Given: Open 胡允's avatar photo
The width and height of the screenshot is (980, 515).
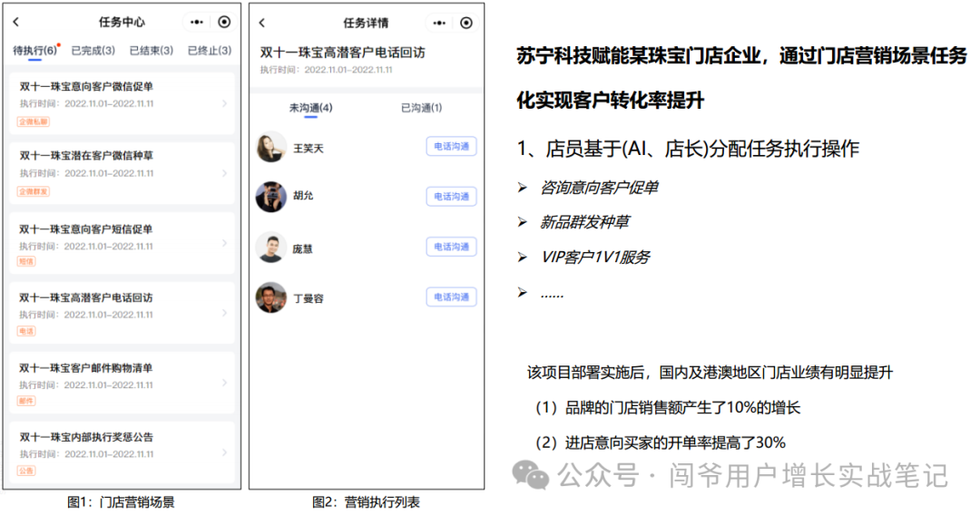Looking at the screenshot, I should pos(271,197).
